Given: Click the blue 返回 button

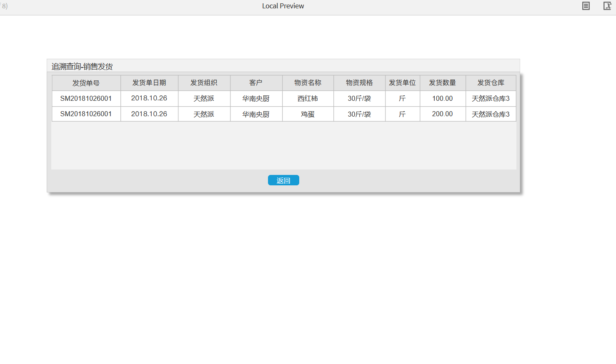Looking at the screenshot, I should (283, 180).
